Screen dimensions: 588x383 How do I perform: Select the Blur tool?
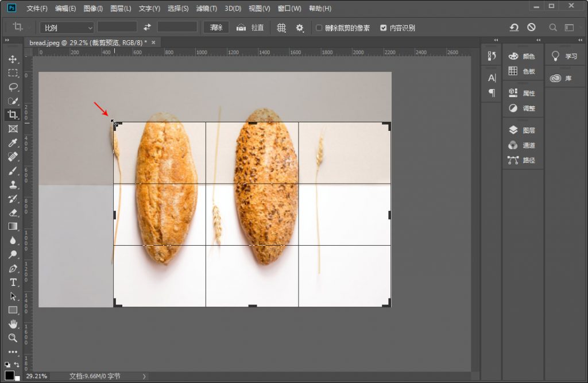click(13, 240)
